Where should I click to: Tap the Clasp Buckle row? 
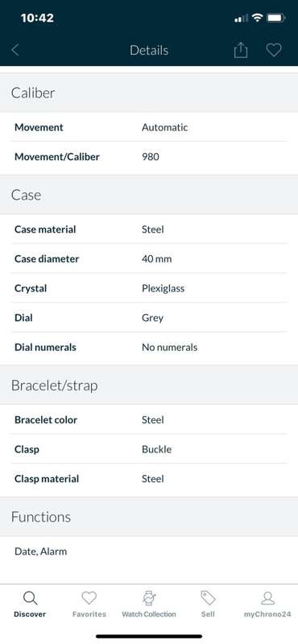(x=149, y=449)
